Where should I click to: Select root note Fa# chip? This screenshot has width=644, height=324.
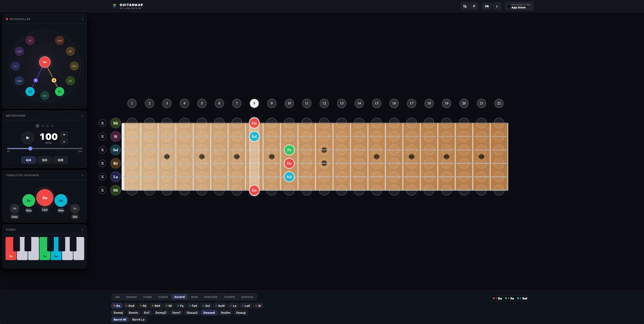[x=193, y=306]
